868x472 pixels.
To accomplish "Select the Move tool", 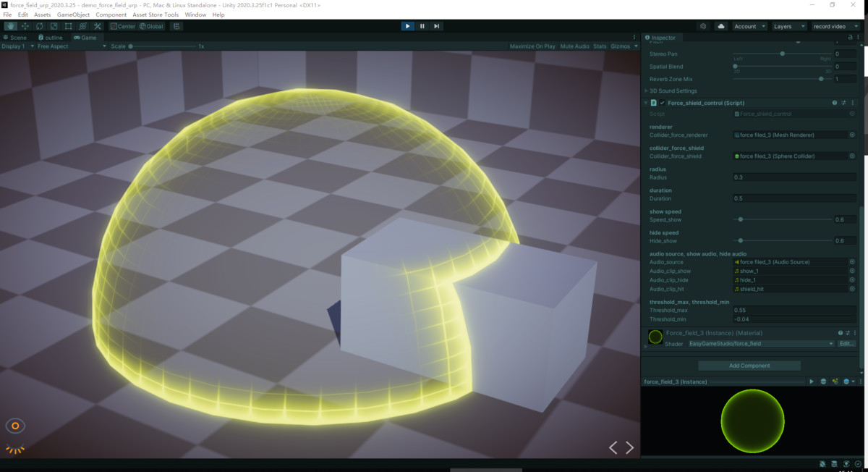I will (25, 26).
